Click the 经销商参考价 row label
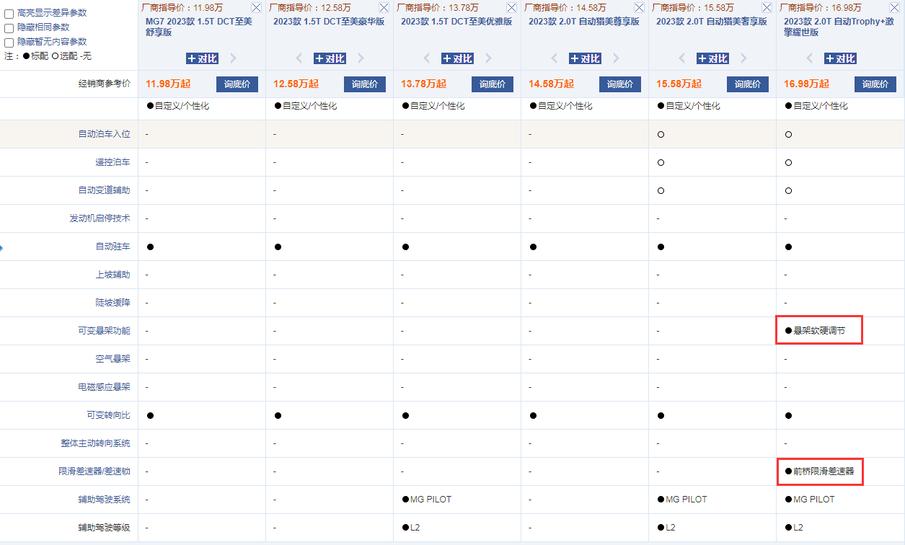Image resolution: width=905 pixels, height=545 pixels. [x=104, y=84]
